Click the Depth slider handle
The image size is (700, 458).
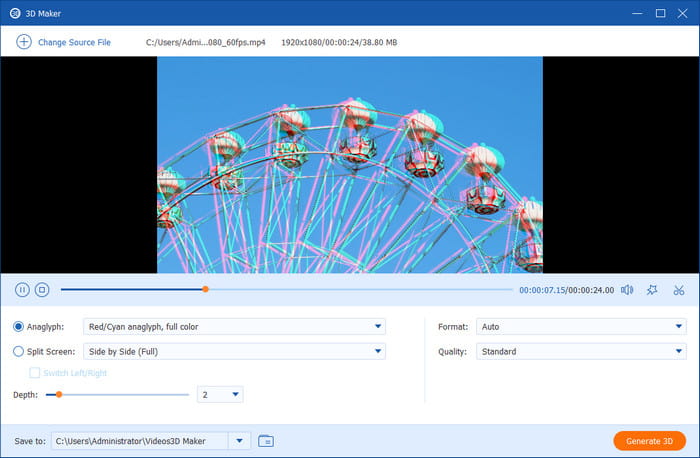pyautogui.click(x=59, y=395)
